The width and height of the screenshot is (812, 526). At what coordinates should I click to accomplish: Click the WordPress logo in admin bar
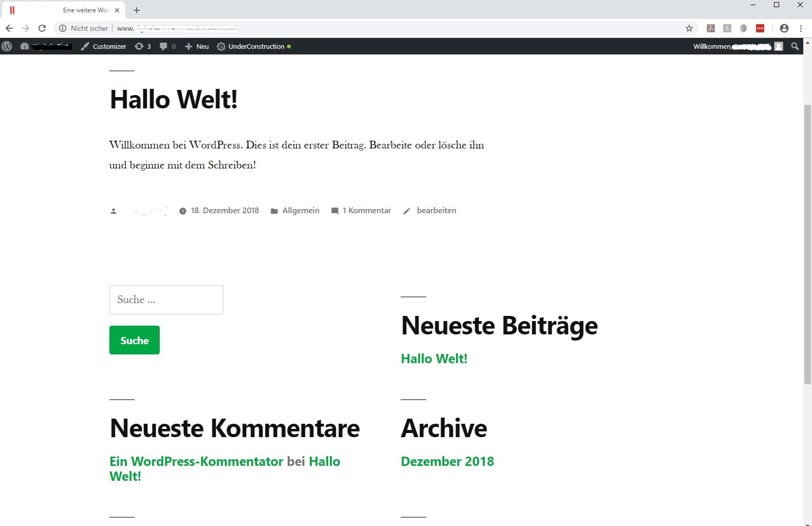pyautogui.click(x=7, y=46)
